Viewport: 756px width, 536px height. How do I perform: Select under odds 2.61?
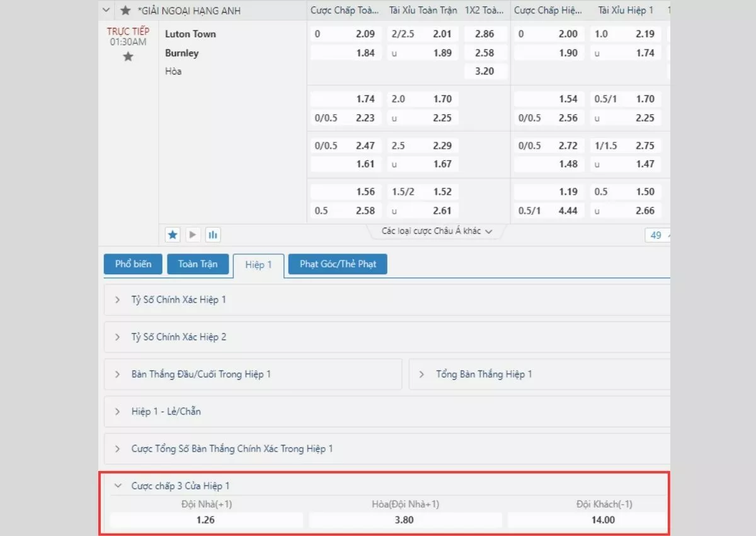tap(423, 211)
